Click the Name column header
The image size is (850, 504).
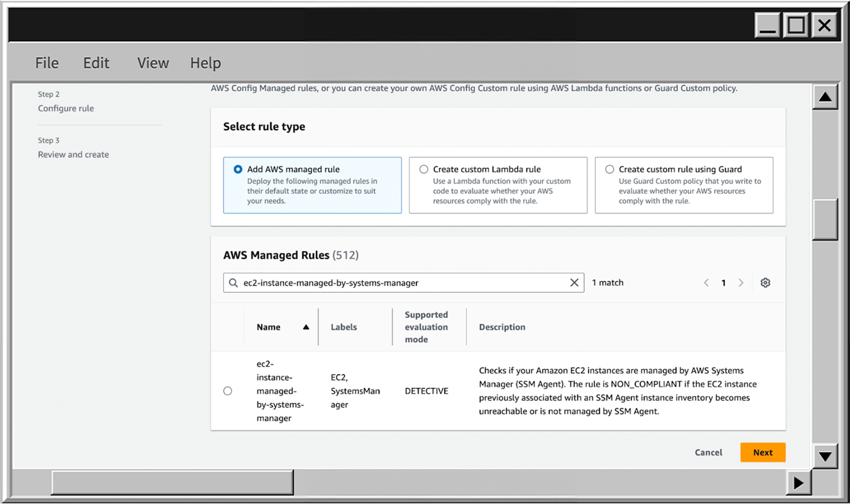tap(268, 327)
